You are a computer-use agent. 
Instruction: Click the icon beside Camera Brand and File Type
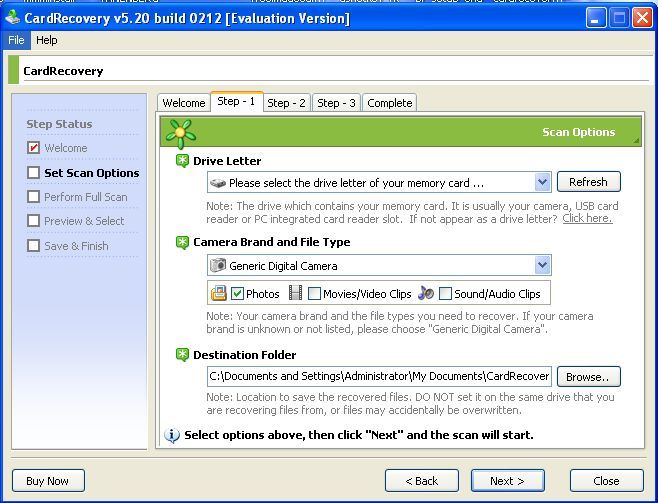pyautogui.click(x=182, y=242)
